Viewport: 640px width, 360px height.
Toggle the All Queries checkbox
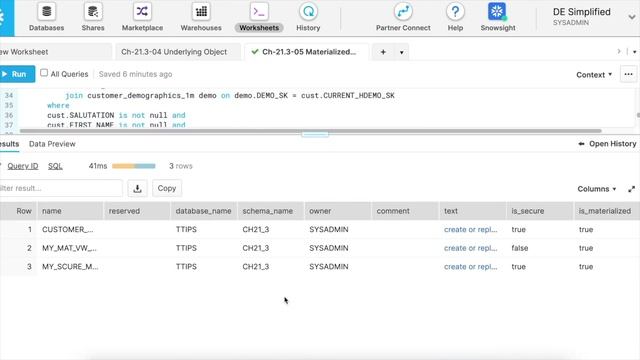44,73
